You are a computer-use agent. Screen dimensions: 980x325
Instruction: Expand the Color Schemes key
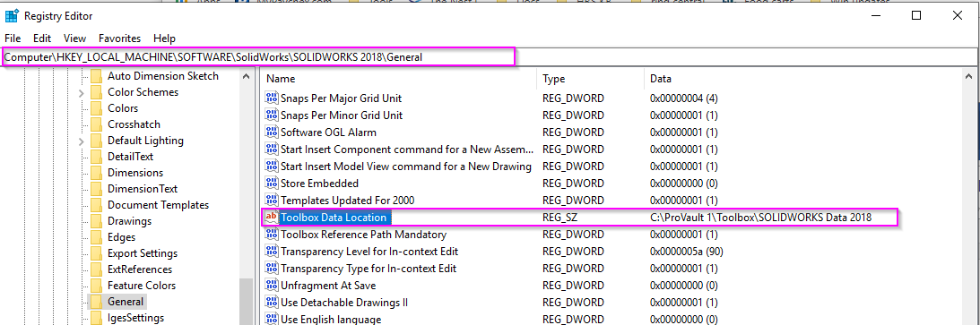[82, 92]
